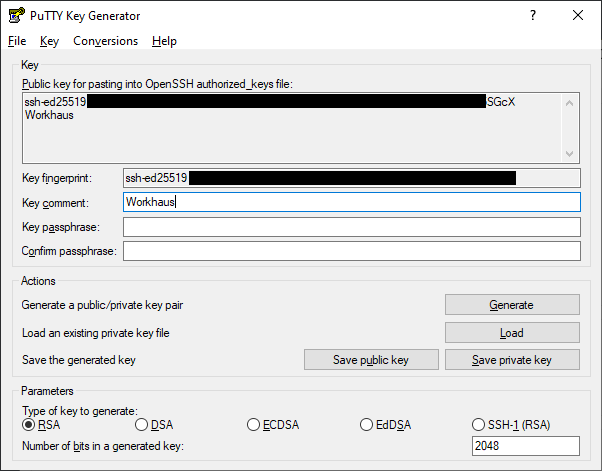
Task: Click the Generate button
Action: point(512,305)
